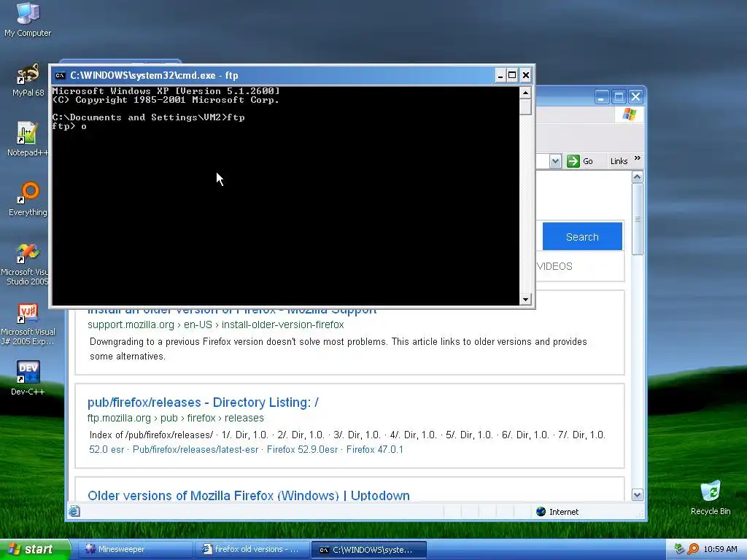Click the ftp> prompt line in cmd
Image resolution: width=747 pixels, height=560 pixels.
(x=69, y=126)
